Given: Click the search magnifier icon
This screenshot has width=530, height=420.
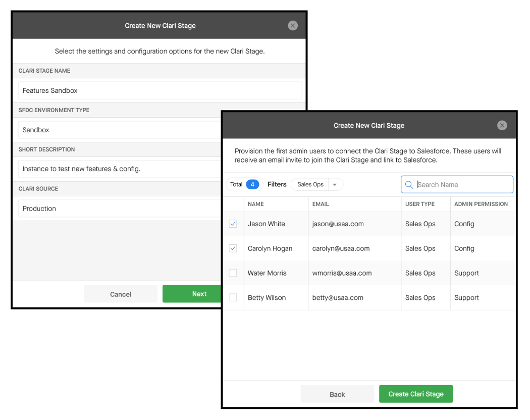Looking at the screenshot, I should (409, 185).
